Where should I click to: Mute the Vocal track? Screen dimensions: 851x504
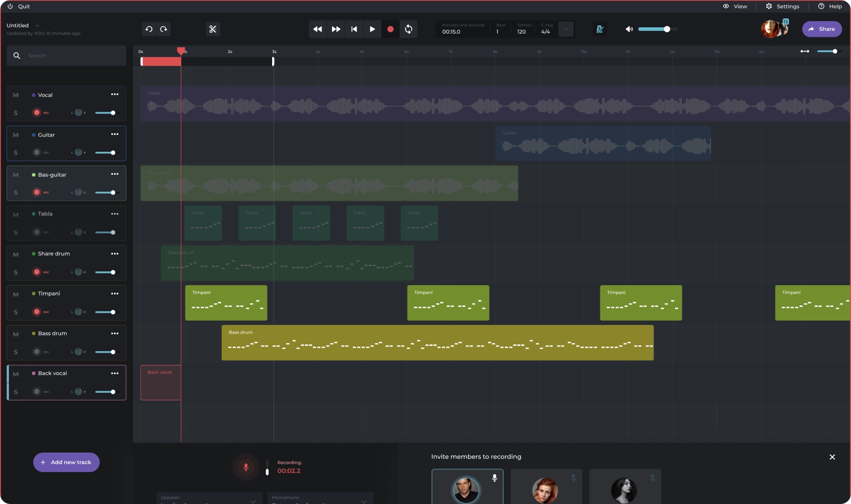coord(16,96)
